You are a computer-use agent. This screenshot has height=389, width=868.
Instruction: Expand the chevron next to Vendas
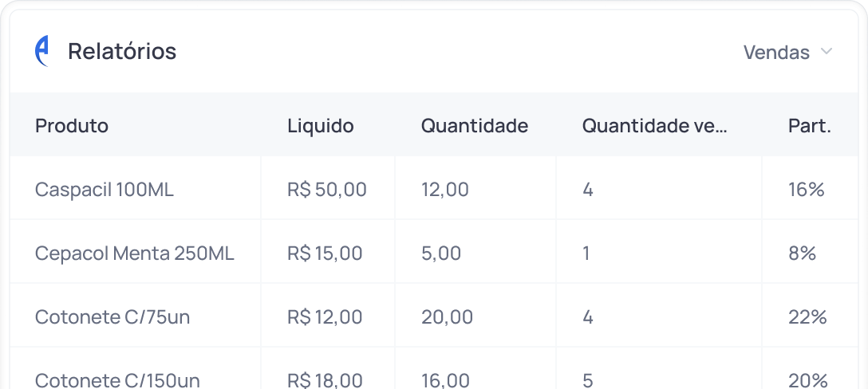pyautogui.click(x=827, y=52)
